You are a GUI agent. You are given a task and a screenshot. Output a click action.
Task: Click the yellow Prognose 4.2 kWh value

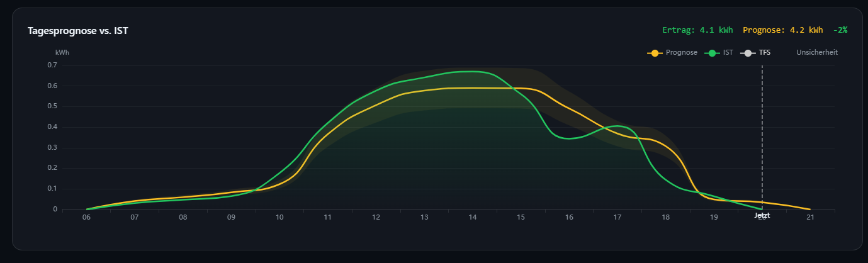(x=782, y=30)
